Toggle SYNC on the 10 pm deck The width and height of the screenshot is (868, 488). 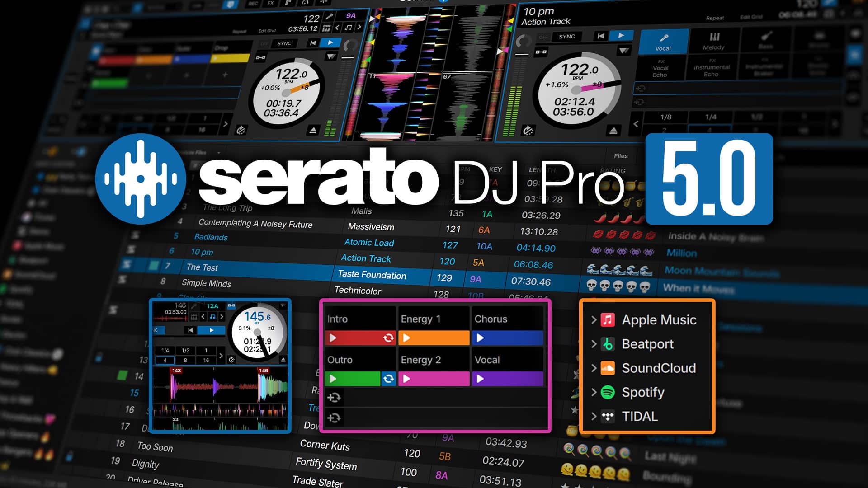(x=567, y=37)
